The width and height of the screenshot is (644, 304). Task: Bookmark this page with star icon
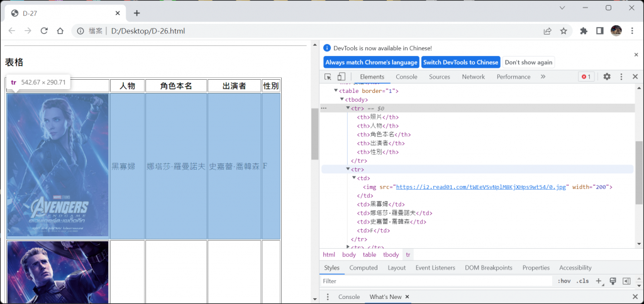pyautogui.click(x=563, y=31)
